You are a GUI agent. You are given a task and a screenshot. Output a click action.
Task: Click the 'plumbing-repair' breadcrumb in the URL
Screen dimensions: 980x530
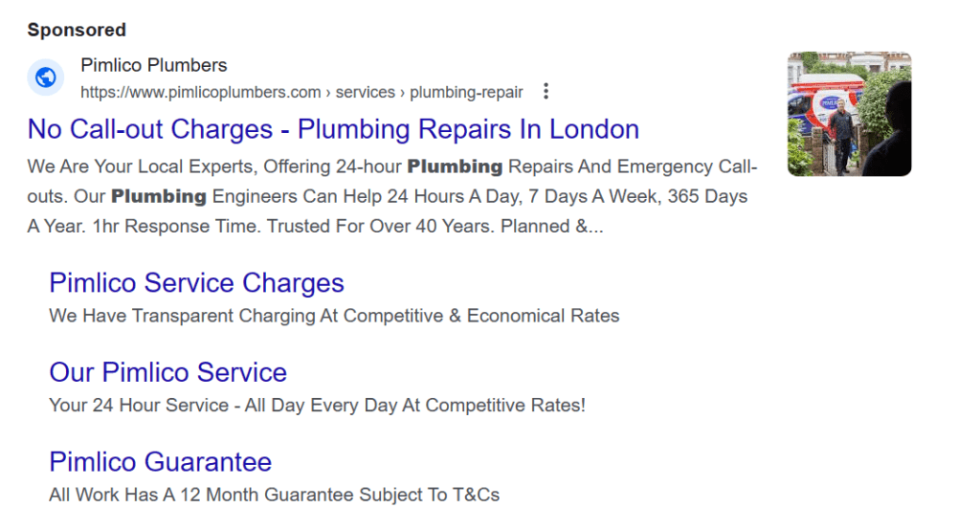(x=466, y=92)
